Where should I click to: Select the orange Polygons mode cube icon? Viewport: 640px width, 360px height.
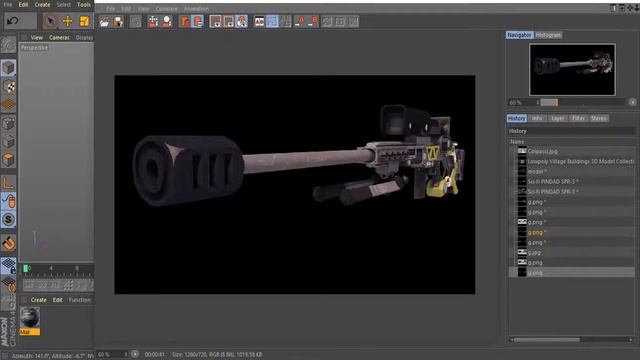[8, 160]
